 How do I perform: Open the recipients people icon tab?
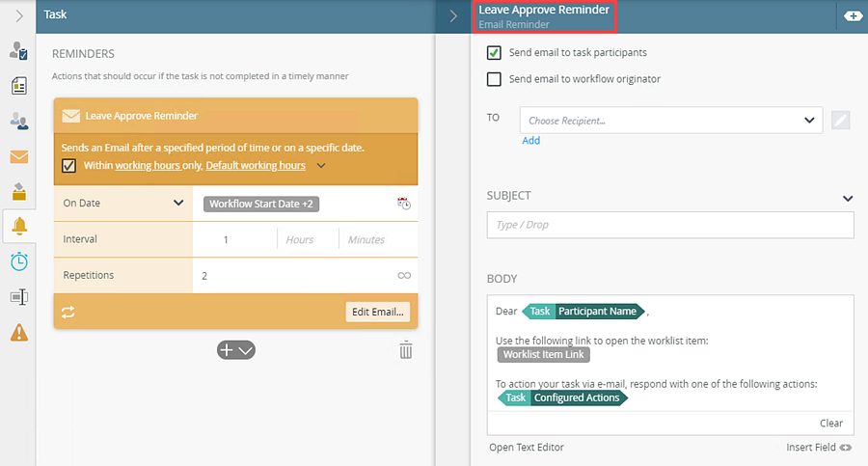click(x=19, y=121)
